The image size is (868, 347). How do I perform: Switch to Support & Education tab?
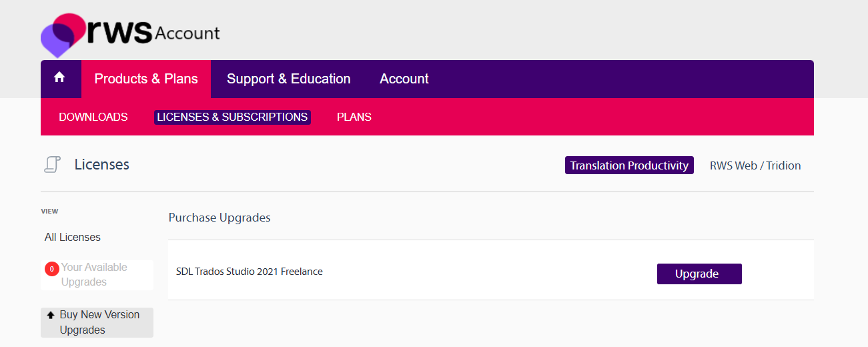(288, 79)
